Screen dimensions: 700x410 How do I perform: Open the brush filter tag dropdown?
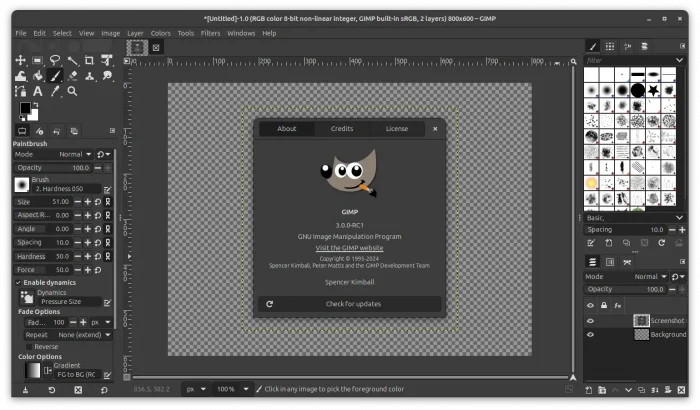679,60
